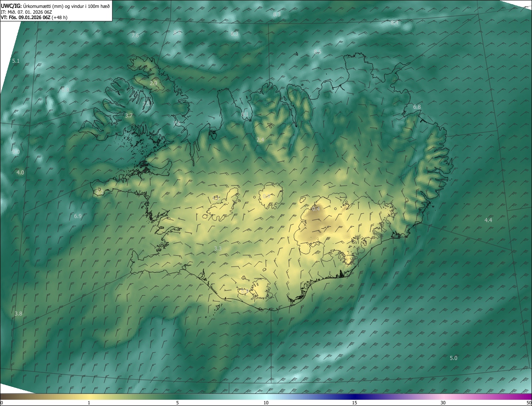
Task: Click the IT line 'Mið. 07. 01. 2026 06Z'
Action: pyautogui.click(x=30, y=12)
